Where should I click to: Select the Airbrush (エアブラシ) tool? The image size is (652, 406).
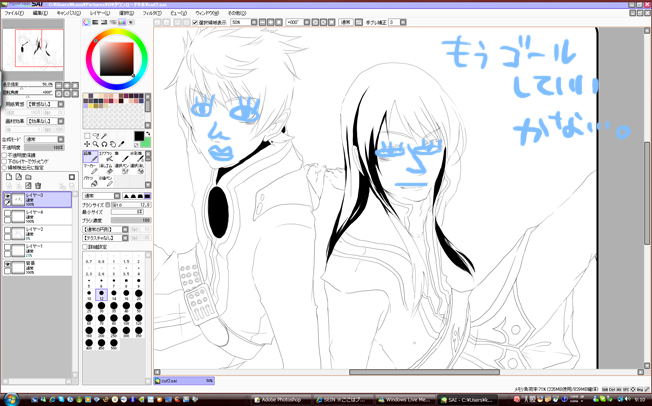106,156
